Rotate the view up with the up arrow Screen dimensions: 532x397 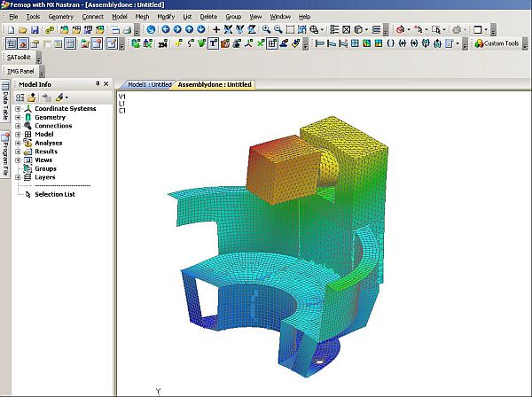pos(190,29)
